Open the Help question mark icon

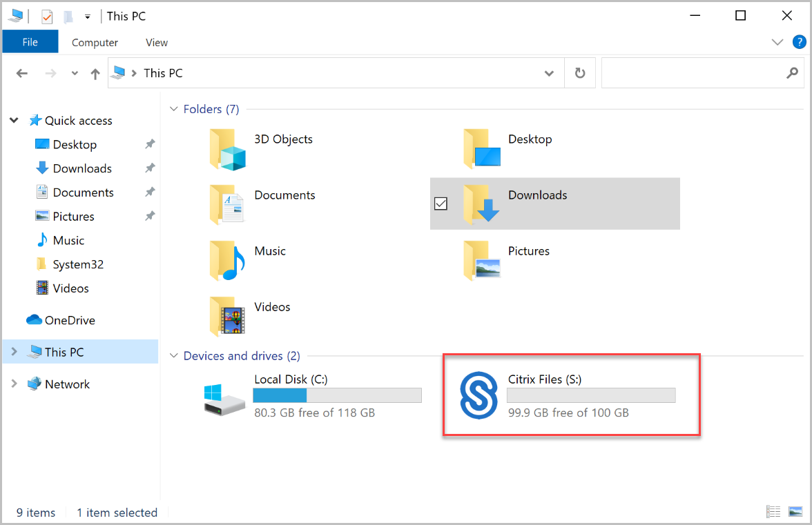click(799, 42)
